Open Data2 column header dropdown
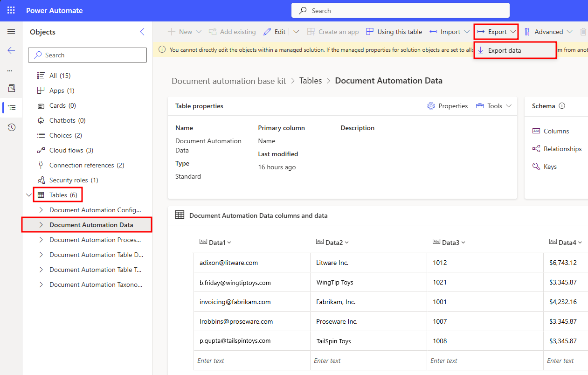The width and height of the screenshot is (588, 375). click(x=346, y=243)
